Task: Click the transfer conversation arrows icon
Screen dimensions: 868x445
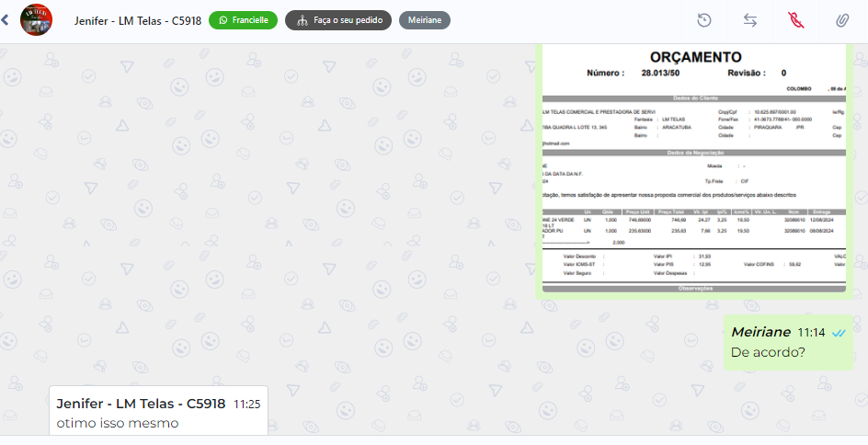Action: pyautogui.click(x=750, y=20)
